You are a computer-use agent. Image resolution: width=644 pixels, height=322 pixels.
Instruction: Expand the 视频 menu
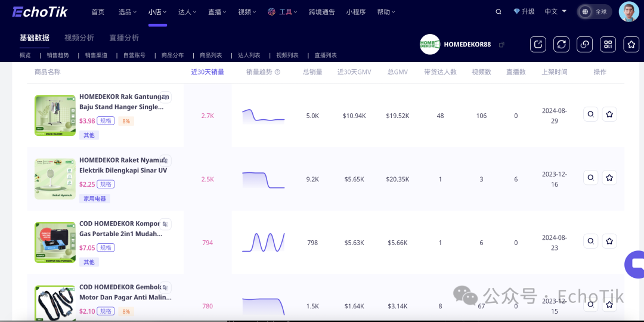pyautogui.click(x=247, y=12)
